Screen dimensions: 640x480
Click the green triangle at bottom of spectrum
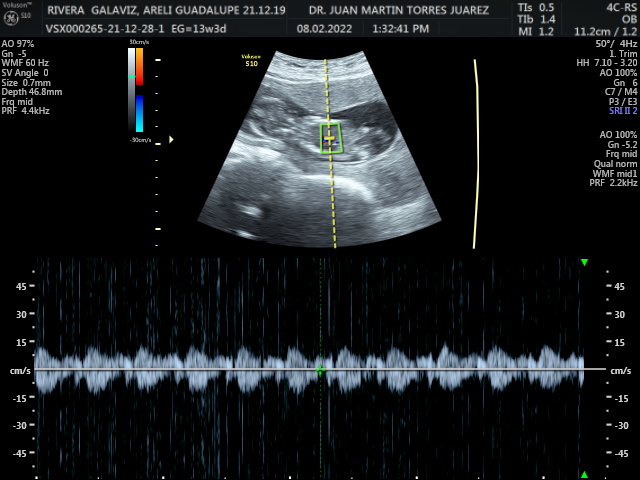(584, 474)
